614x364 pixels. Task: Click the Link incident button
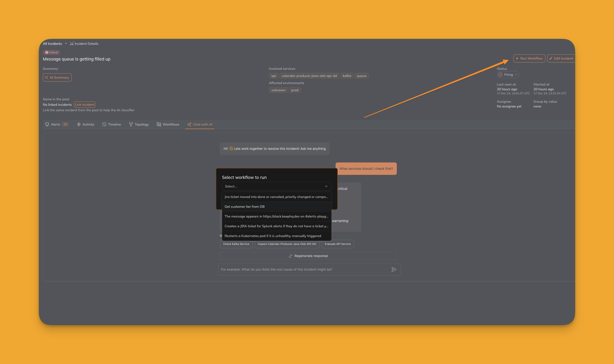point(85,105)
